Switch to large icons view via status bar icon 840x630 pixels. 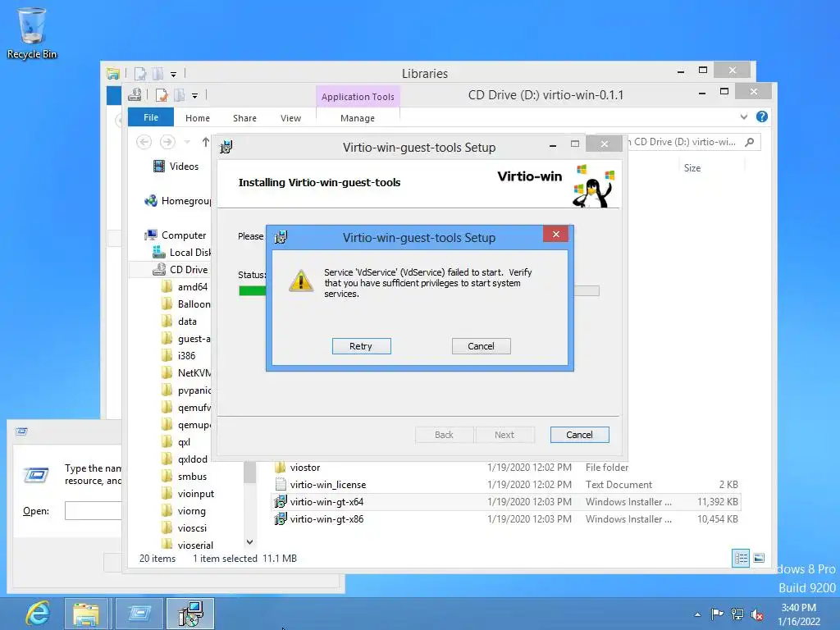(x=759, y=558)
